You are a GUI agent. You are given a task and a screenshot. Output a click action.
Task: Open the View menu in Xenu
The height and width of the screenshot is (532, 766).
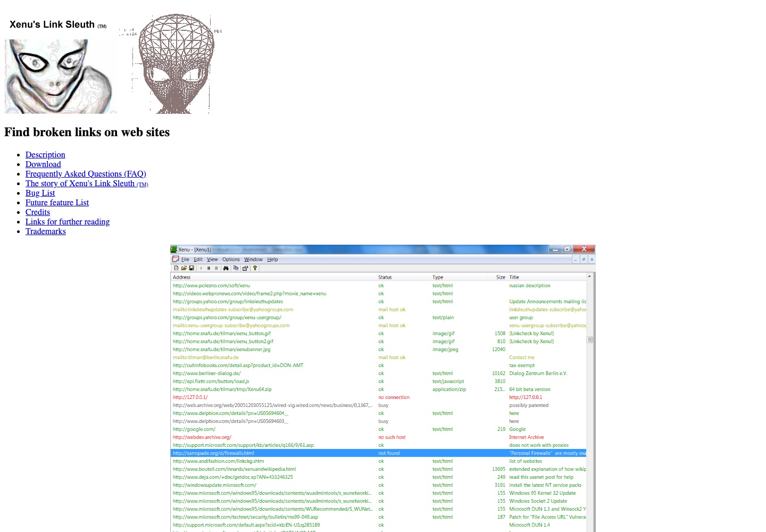[x=212, y=260]
